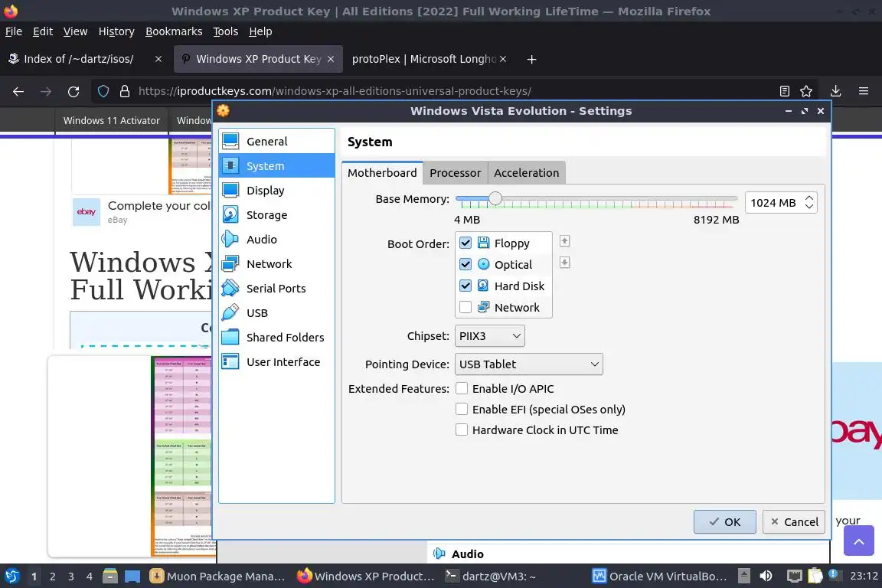The image size is (882, 588).
Task: Switch to the Motherboard tab
Action: (382, 173)
